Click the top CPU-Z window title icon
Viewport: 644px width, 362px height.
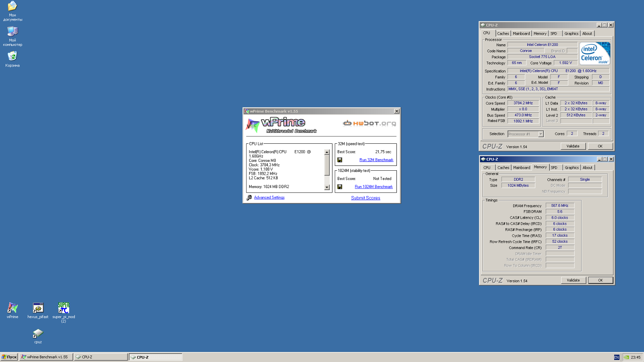(x=483, y=25)
